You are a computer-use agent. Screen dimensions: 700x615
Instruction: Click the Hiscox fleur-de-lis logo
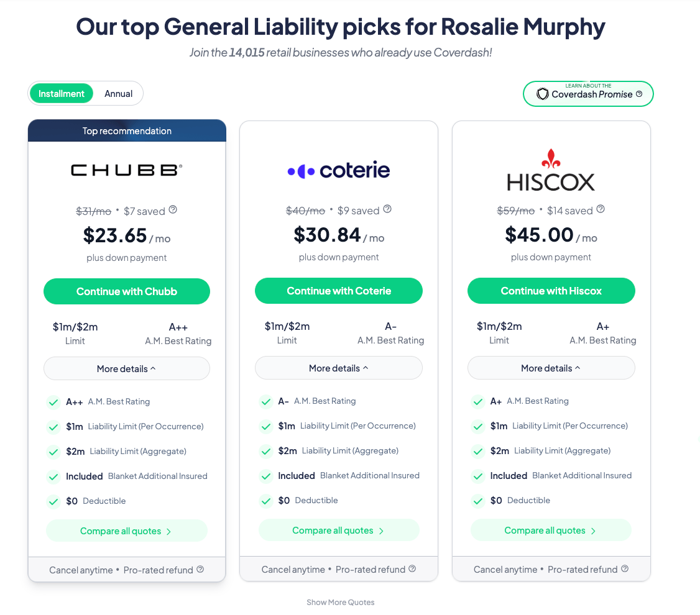551,159
